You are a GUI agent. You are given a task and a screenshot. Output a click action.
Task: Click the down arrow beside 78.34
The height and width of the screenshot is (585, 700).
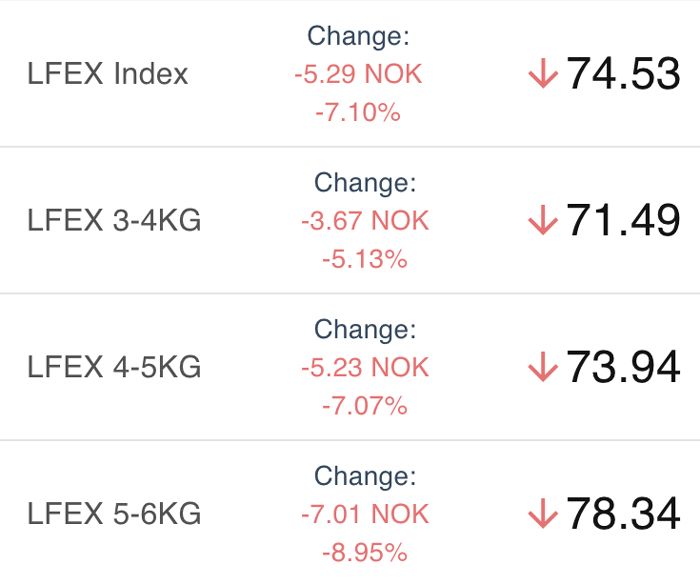tap(543, 513)
